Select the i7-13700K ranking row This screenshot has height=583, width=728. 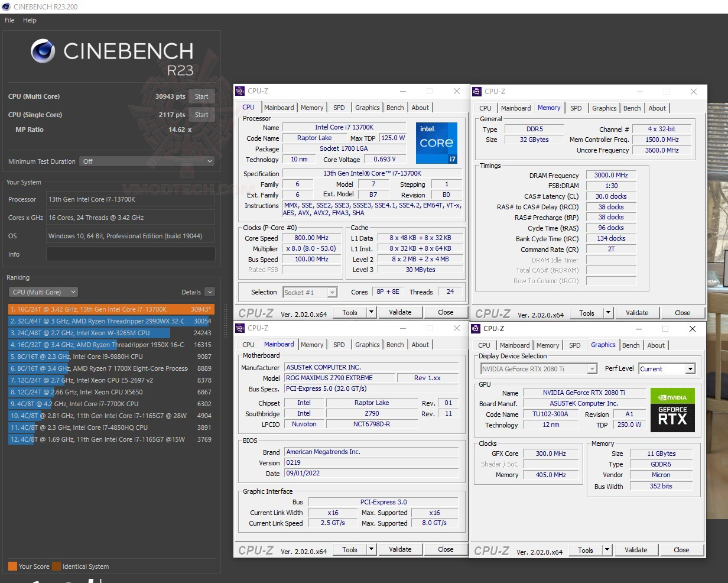point(111,309)
